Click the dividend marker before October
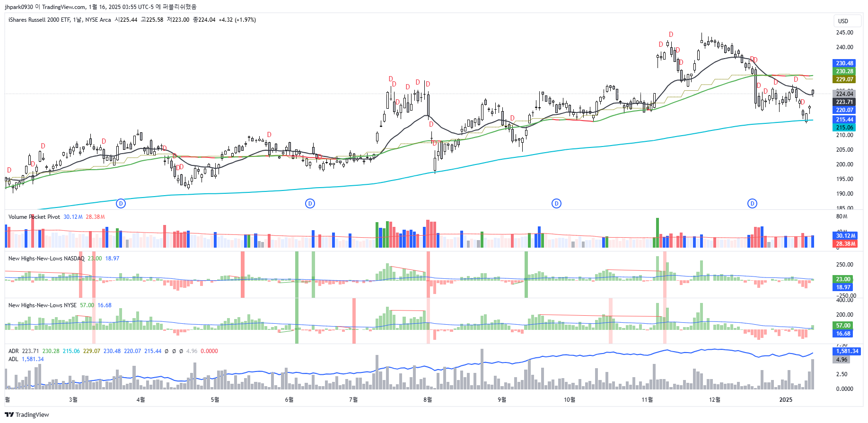The image size is (868, 423). (556, 204)
